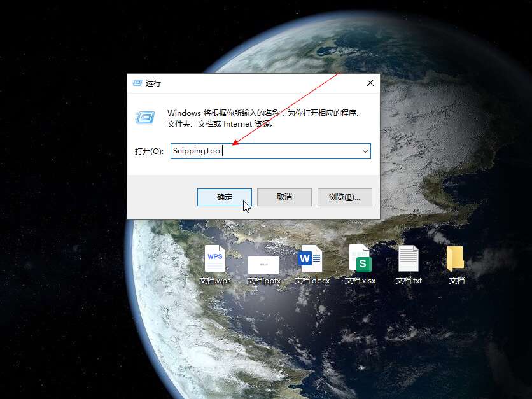Click the 确定 button in Run dialog
This screenshot has width=532, height=399.
tap(225, 197)
